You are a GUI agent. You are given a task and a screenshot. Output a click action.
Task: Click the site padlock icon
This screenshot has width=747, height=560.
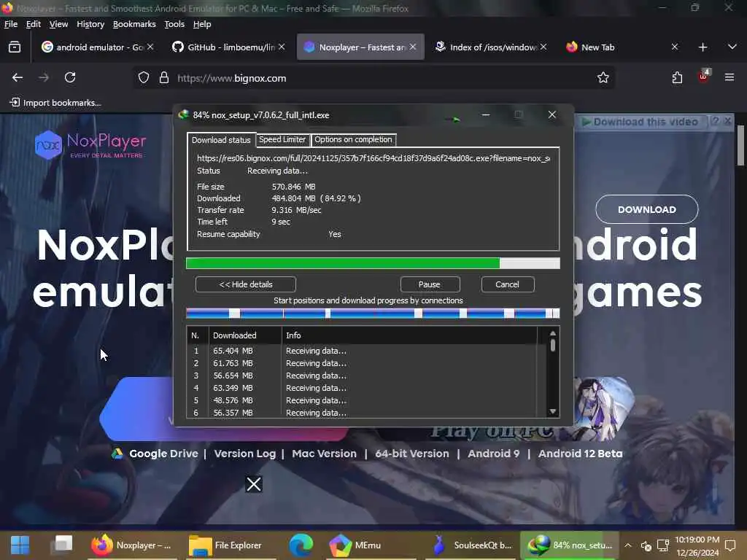click(x=164, y=77)
